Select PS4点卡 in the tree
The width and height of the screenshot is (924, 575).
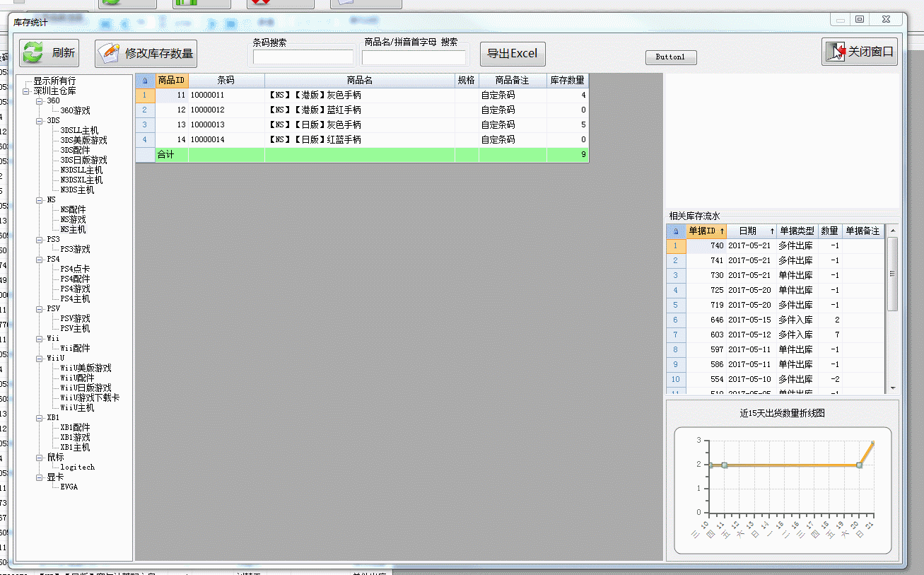point(75,269)
